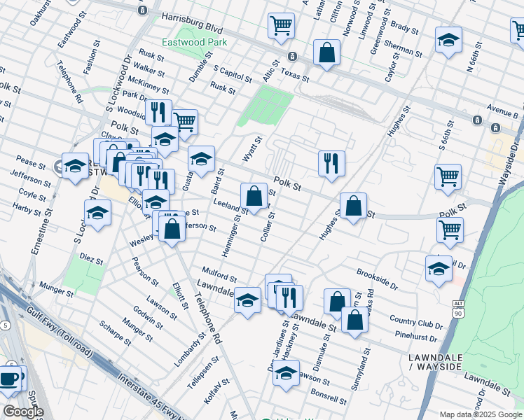Select the restaurant icon north of Polk St

click(331, 163)
